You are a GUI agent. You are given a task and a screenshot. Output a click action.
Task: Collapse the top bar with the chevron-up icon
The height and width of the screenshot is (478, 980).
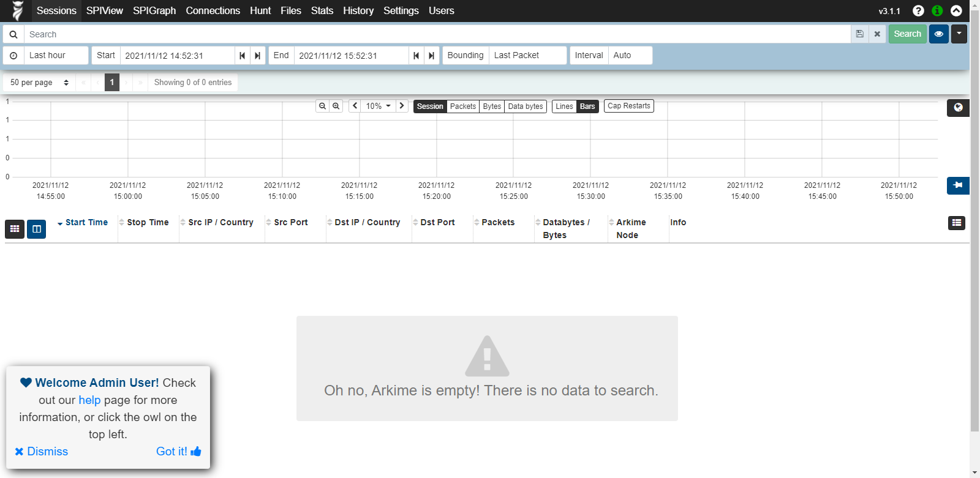(956, 10)
